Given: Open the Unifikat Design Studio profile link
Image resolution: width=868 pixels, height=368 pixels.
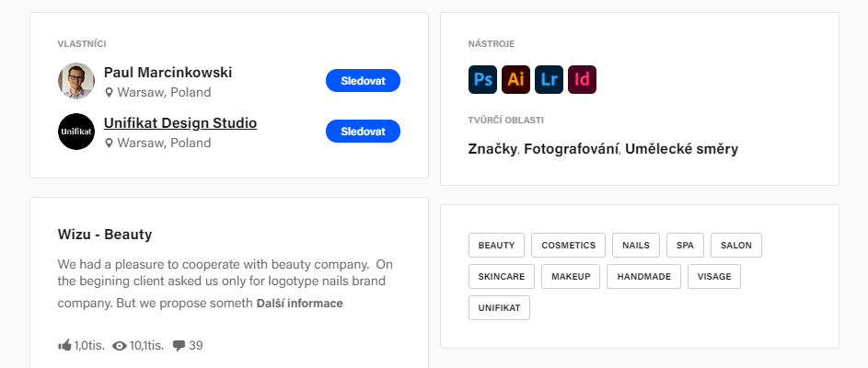Looking at the screenshot, I should (x=180, y=123).
